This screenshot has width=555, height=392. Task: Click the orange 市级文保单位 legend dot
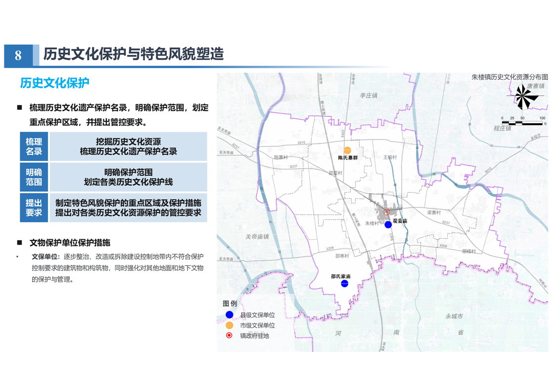(230, 325)
